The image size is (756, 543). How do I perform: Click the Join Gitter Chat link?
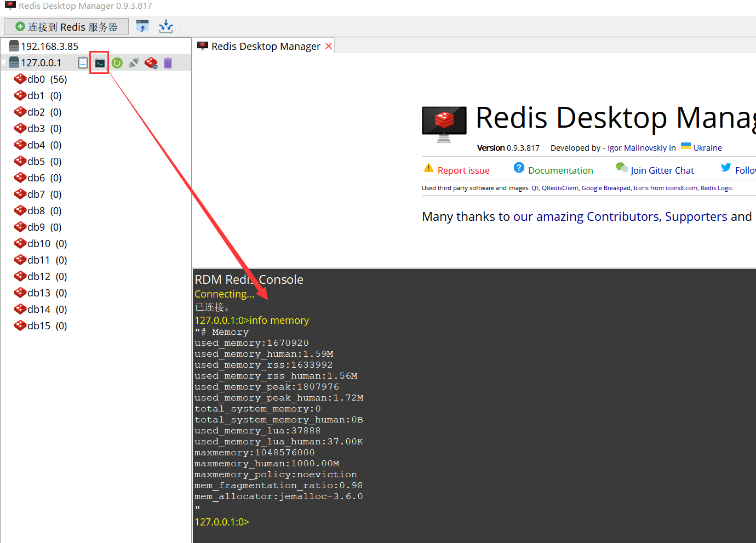[x=662, y=170]
